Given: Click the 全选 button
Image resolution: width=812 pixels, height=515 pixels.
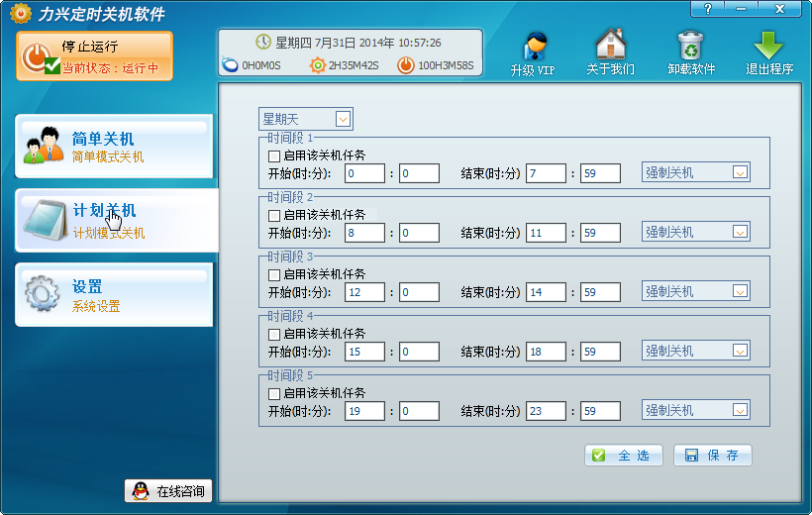Looking at the screenshot, I should click(624, 455).
